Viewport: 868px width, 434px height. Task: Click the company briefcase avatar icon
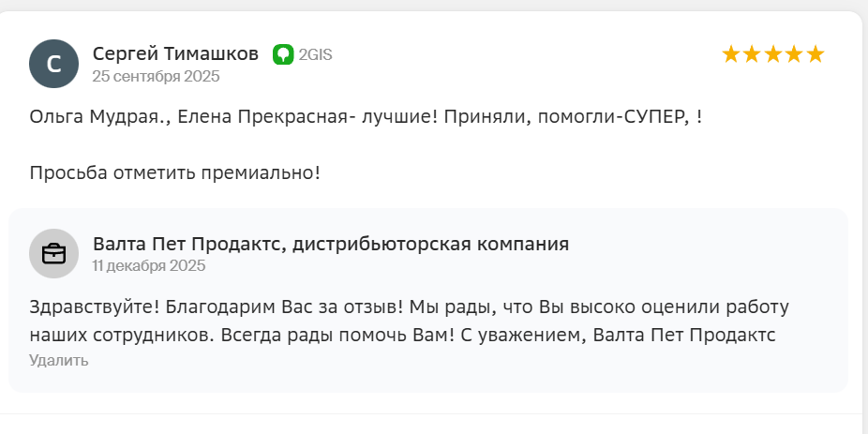(x=54, y=254)
